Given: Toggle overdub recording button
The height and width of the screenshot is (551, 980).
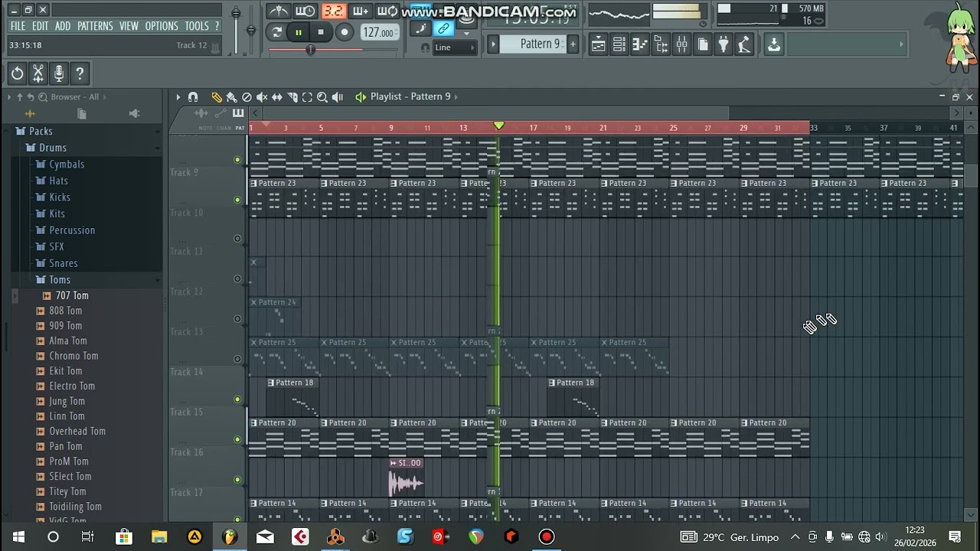Looking at the screenshot, I should pos(360,11).
